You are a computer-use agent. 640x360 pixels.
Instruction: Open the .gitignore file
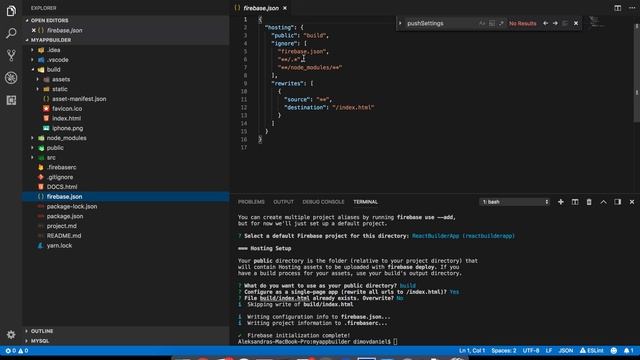60,177
